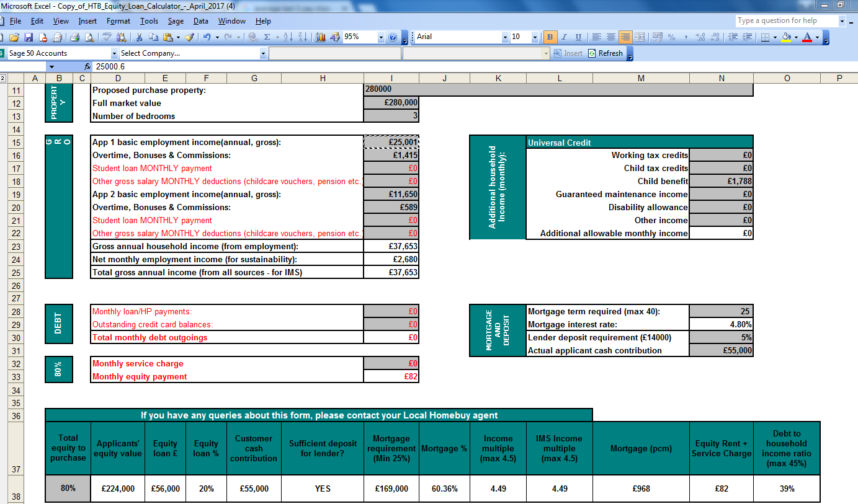Screen dimensions: 858x504
Task: Open the Sage menu
Action: coord(176,21)
